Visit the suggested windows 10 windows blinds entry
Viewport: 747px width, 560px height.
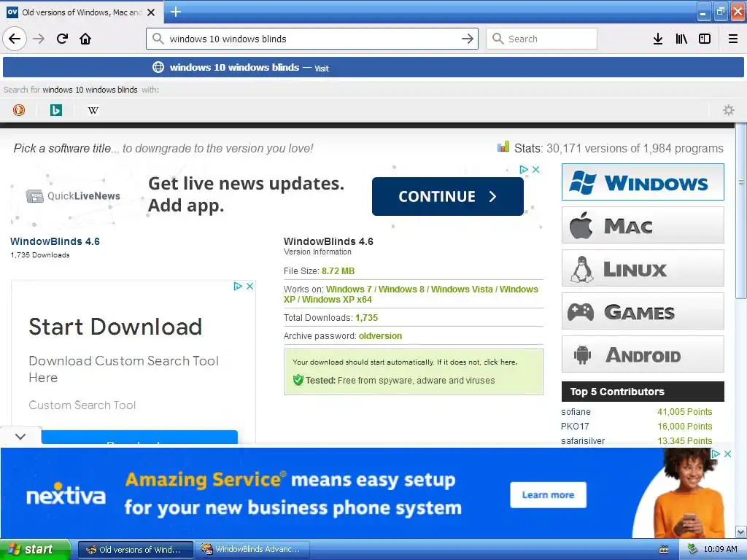373,67
